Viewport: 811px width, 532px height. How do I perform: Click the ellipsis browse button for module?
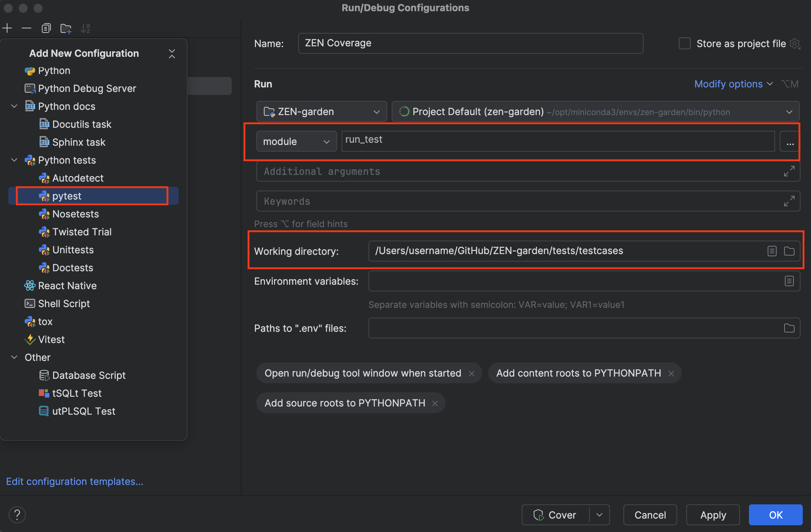[790, 141]
